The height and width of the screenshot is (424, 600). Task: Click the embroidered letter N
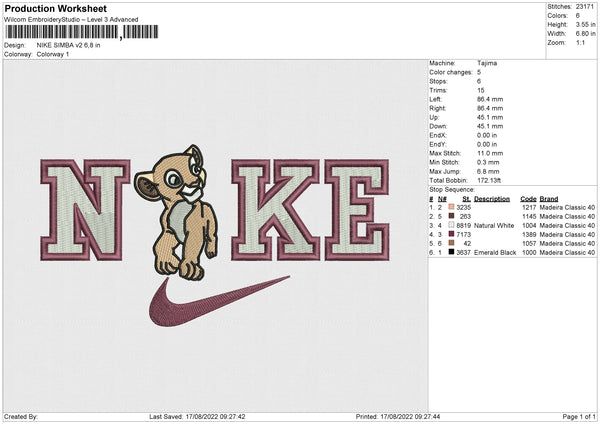click(x=85, y=210)
